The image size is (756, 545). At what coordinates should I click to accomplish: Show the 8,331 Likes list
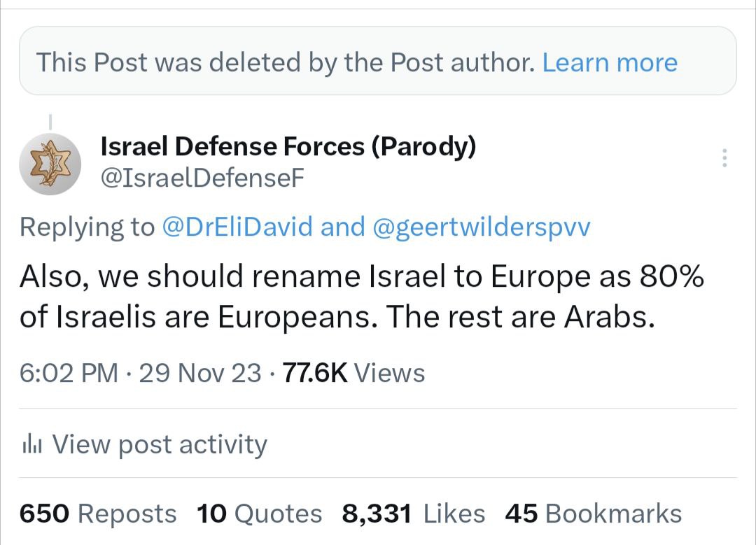tap(413, 514)
